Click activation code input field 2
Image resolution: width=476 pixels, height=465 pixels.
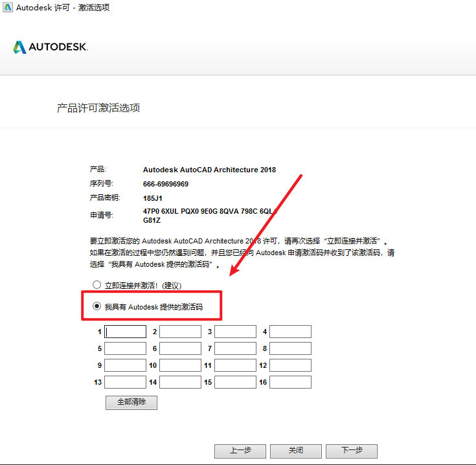click(x=180, y=332)
